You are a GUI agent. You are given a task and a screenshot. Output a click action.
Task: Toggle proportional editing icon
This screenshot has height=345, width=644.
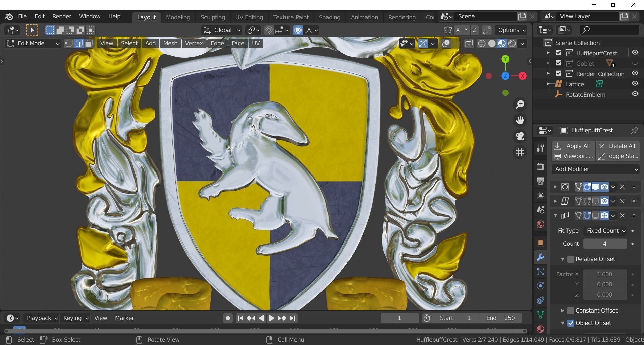(298, 30)
